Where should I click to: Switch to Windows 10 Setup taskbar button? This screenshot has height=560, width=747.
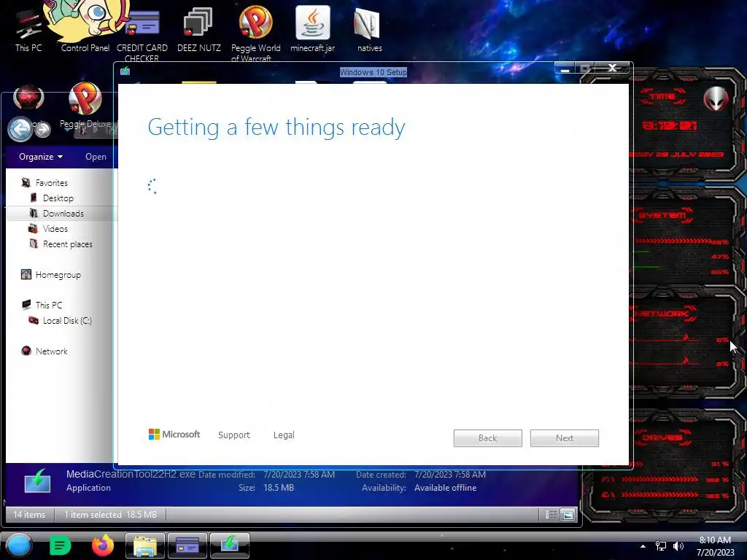coord(230,545)
